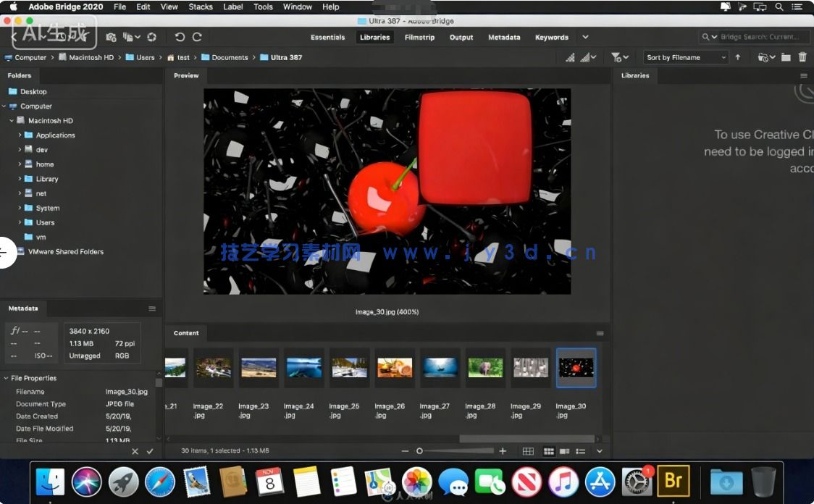Switch to view content as details icon

click(x=565, y=450)
